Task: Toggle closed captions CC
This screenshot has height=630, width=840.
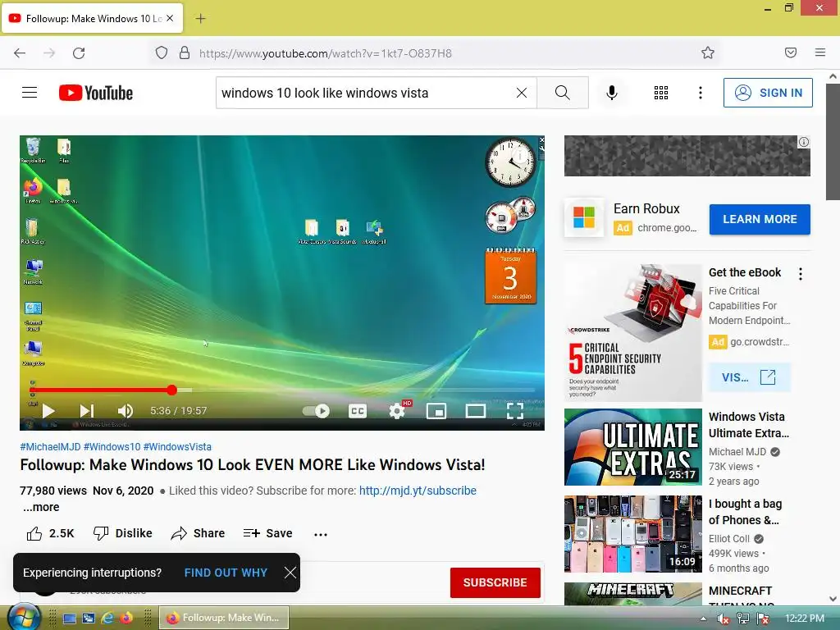Action: pos(358,411)
